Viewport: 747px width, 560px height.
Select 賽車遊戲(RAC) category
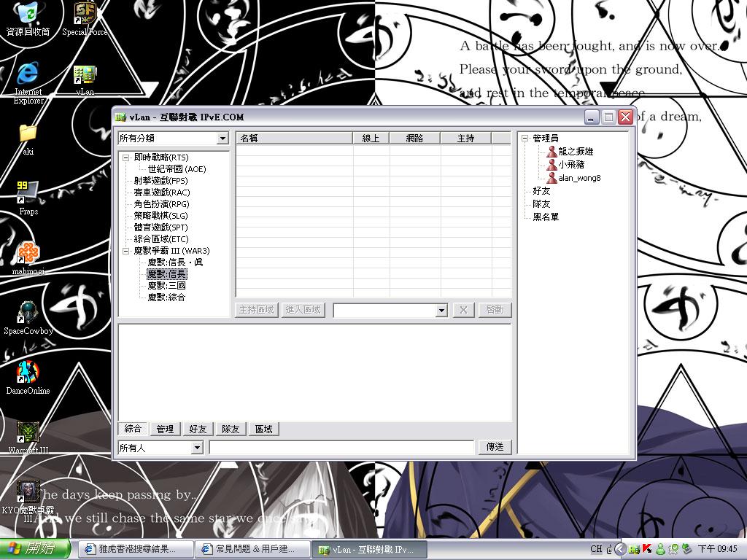click(x=161, y=192)
